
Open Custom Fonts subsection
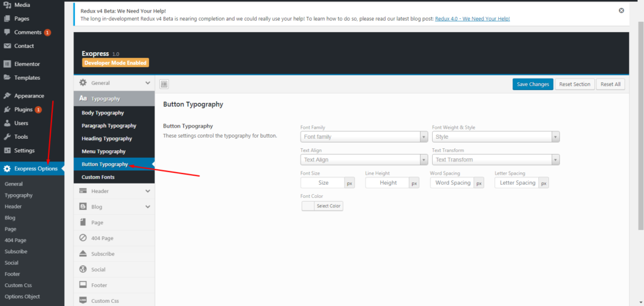click(x=114, y=177)
